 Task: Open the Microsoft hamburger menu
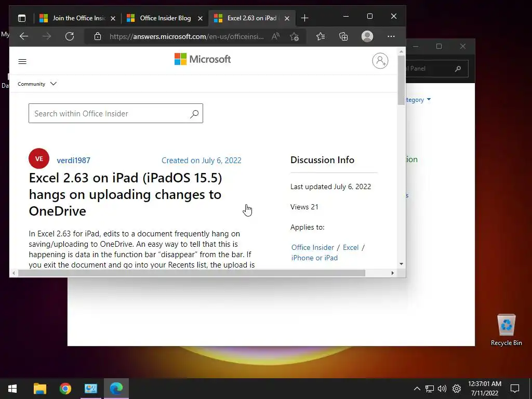[x=22, y=61]
